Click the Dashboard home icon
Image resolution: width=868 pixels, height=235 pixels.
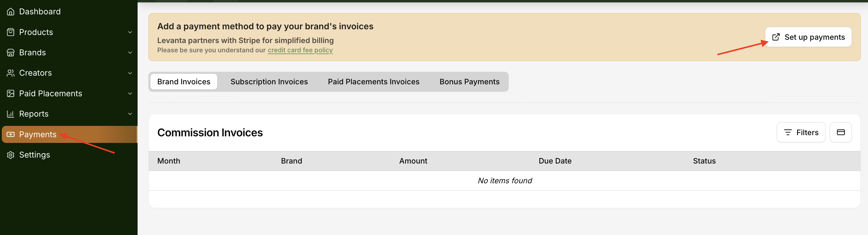point(10,12)
